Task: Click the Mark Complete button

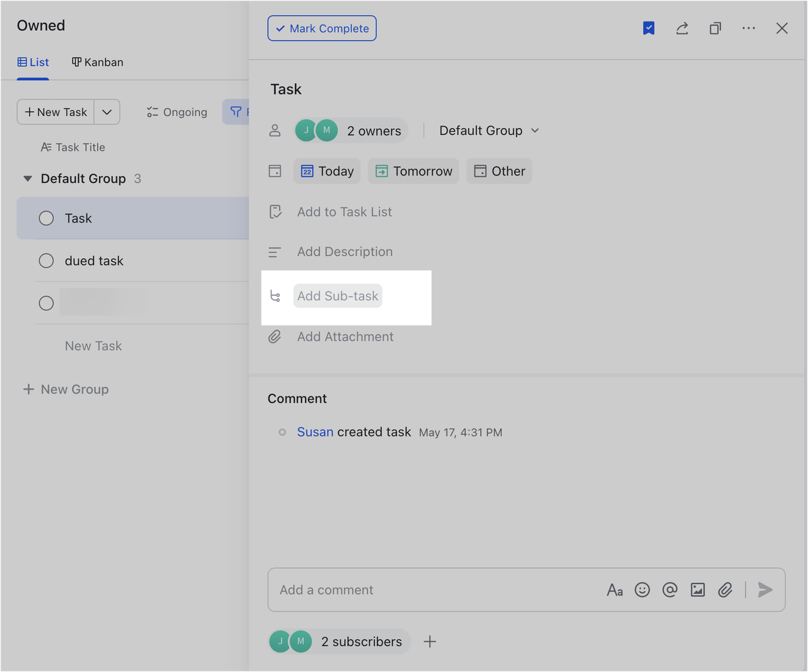Action: pyautogui.click(x=322, y=28)
